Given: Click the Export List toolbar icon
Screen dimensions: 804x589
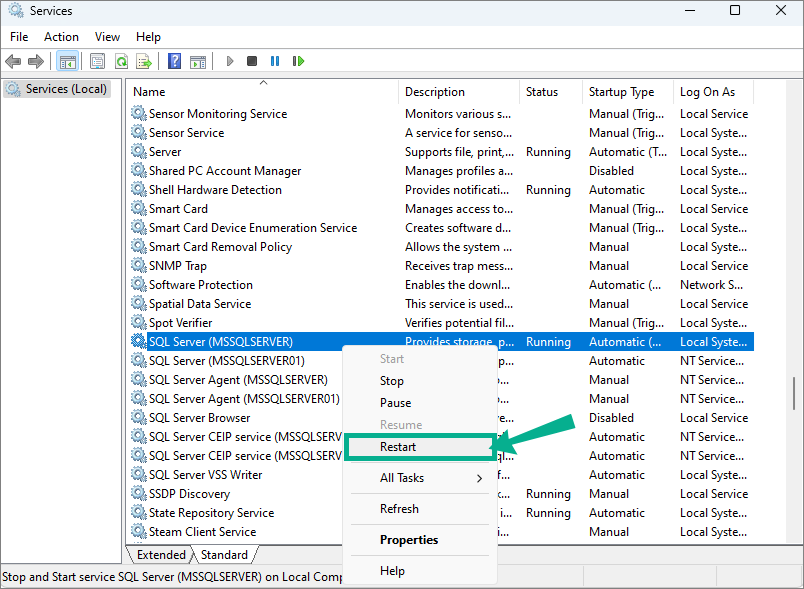Looking at the screenshot, I should pos(144,62).
